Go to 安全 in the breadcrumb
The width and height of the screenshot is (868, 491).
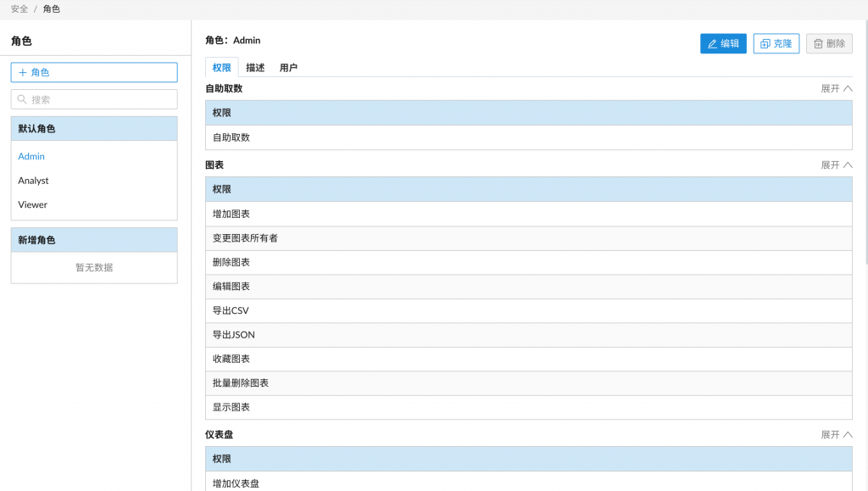19,8
